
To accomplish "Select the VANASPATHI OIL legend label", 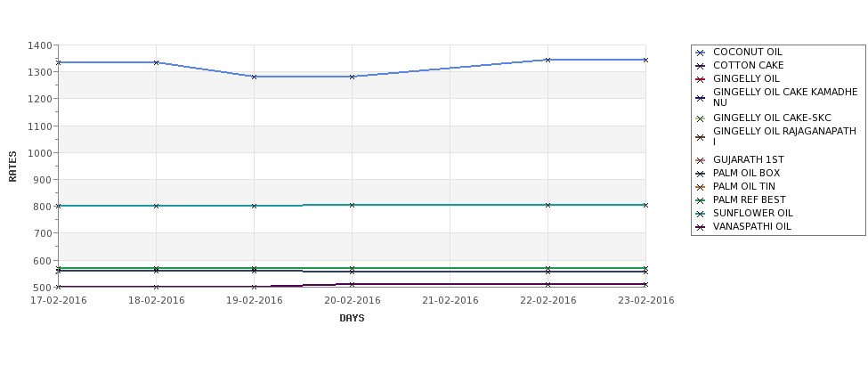I will [x=751, y=226].
